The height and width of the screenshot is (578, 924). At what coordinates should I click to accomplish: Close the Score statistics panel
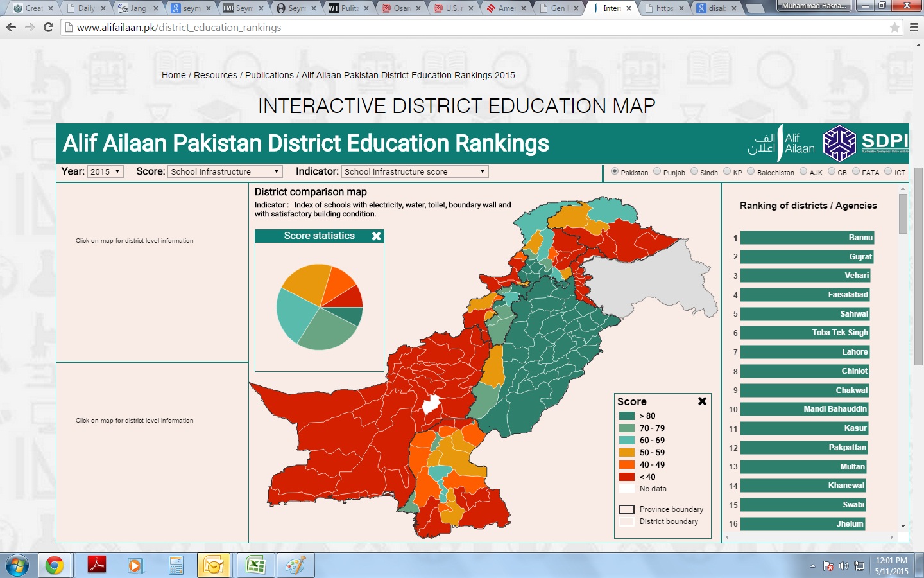tap(377, 236)
